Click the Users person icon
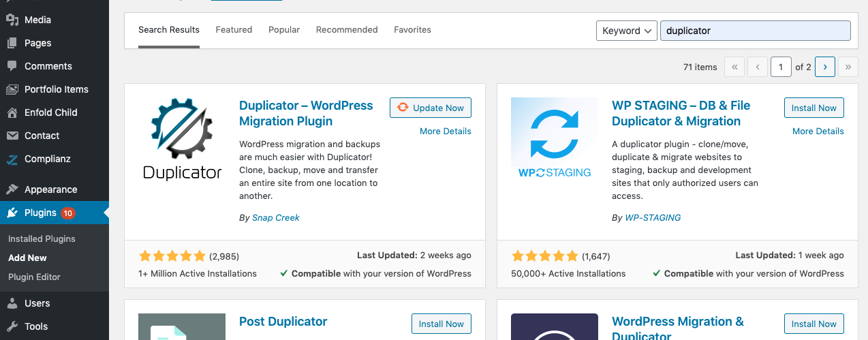 point(12,303)
